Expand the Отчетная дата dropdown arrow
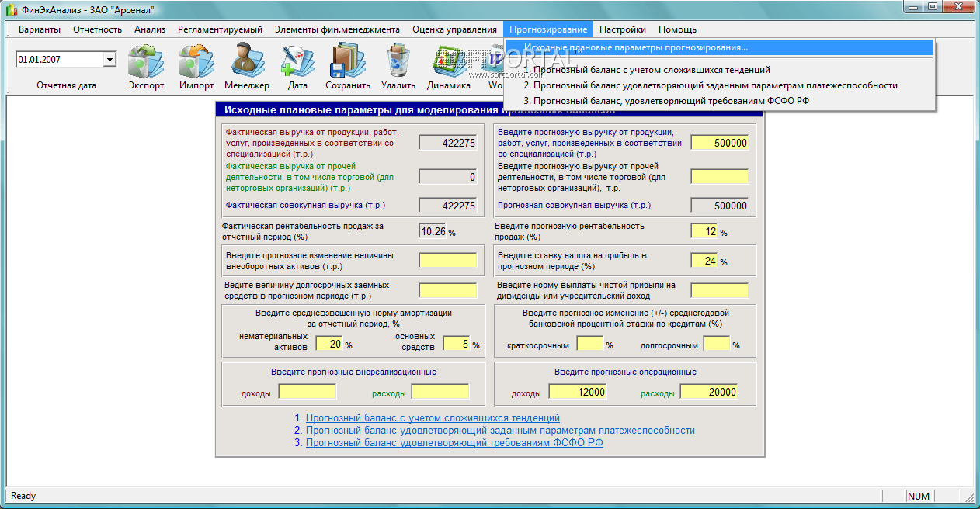 (109, 59)
